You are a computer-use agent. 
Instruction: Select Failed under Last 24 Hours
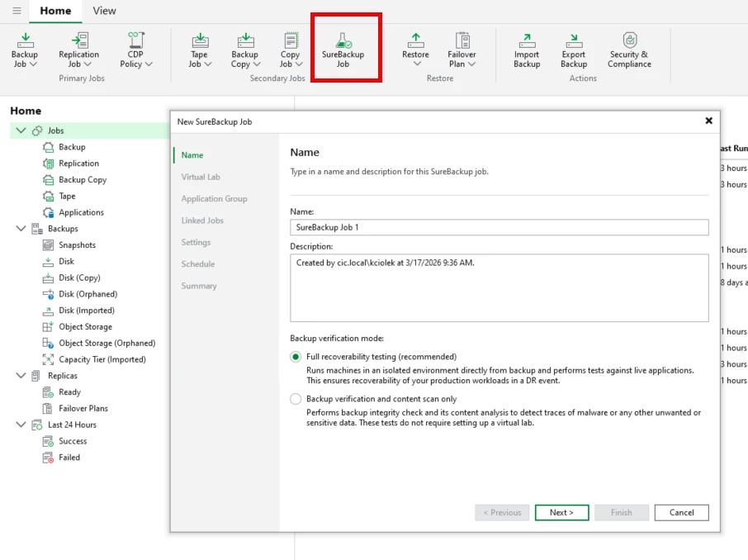69,457
